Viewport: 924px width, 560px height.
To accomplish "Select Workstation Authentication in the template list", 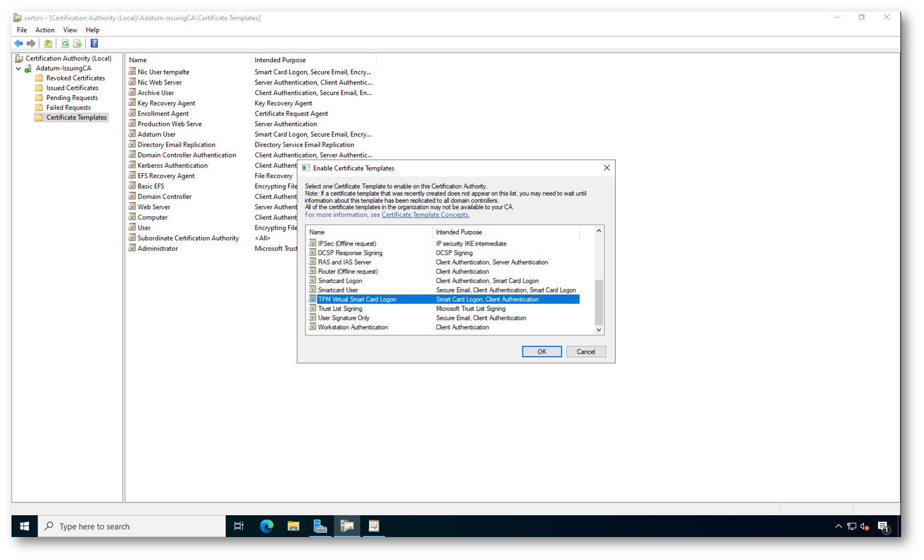I will click(x=352, y=327).
